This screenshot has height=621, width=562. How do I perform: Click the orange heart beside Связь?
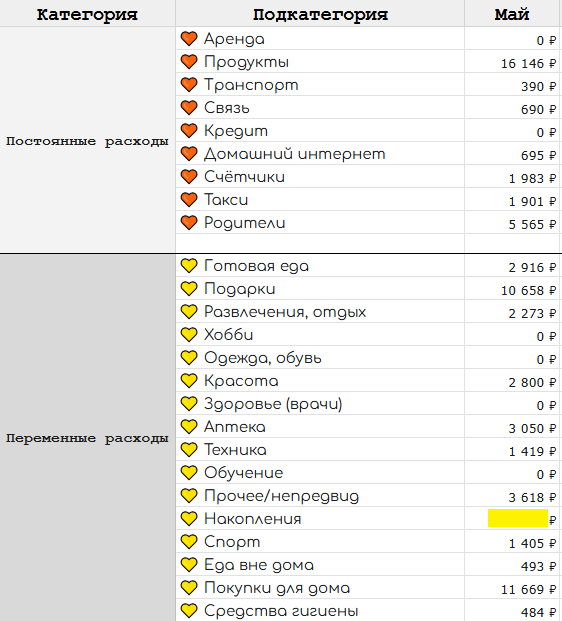point(189,108)
